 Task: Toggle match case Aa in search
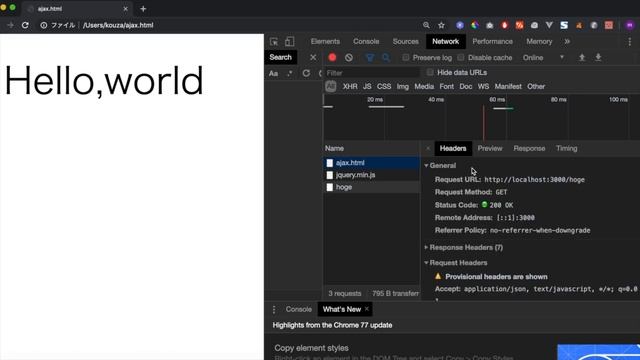point(273,73)
